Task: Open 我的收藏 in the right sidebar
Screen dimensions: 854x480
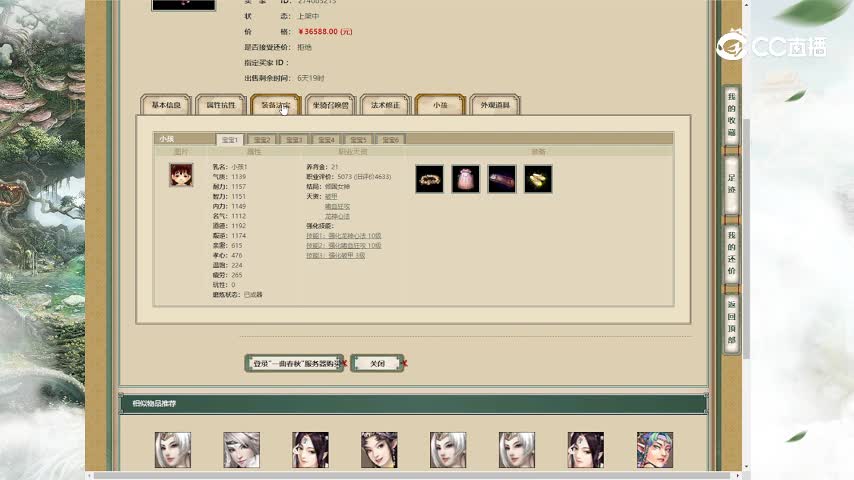Action: [731, 114]
